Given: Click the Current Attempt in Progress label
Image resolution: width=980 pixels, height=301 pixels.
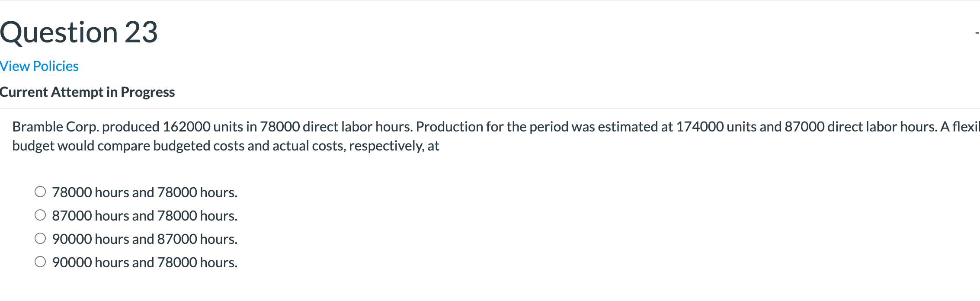Looking at the screenshot, I should tap(88, 92).
